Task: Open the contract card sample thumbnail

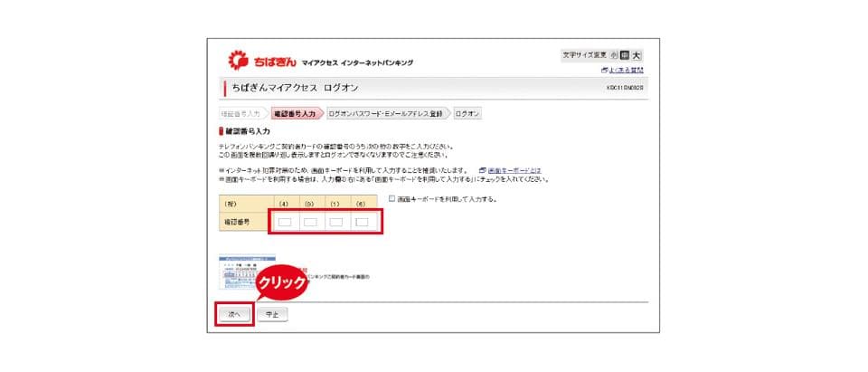Action: pyautogui.click(x=246, y=272)
